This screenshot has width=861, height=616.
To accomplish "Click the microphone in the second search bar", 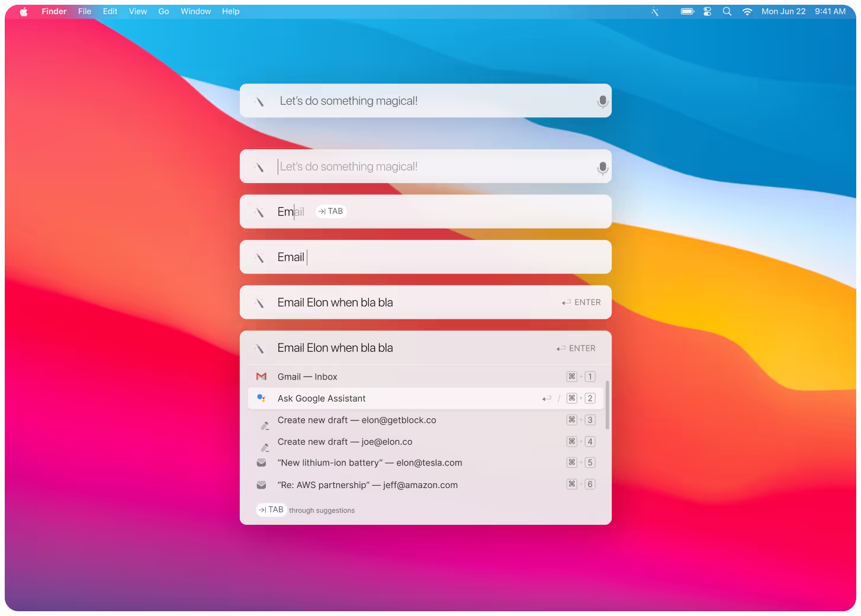I will coord(602,168).
